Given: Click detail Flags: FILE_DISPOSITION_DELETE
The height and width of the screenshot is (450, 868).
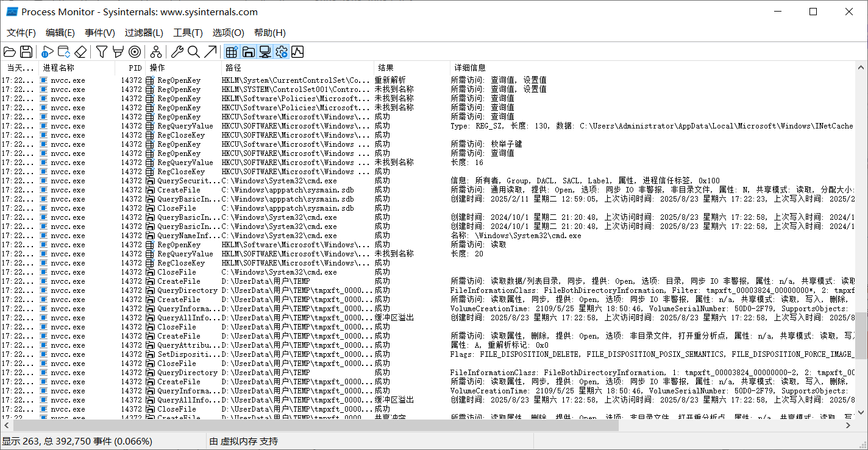Looking at the screenshot, I should (x=652, y=354).
